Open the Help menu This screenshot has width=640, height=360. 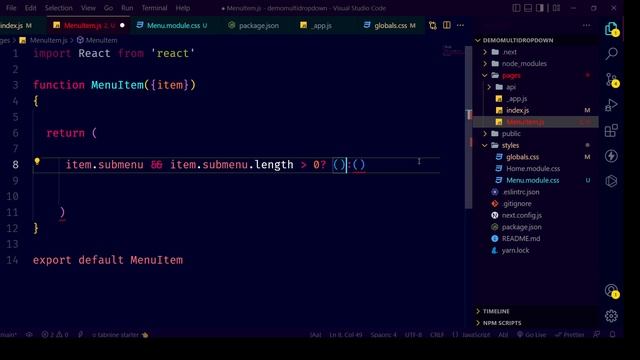pyautogui.click(x=182, y=8)
